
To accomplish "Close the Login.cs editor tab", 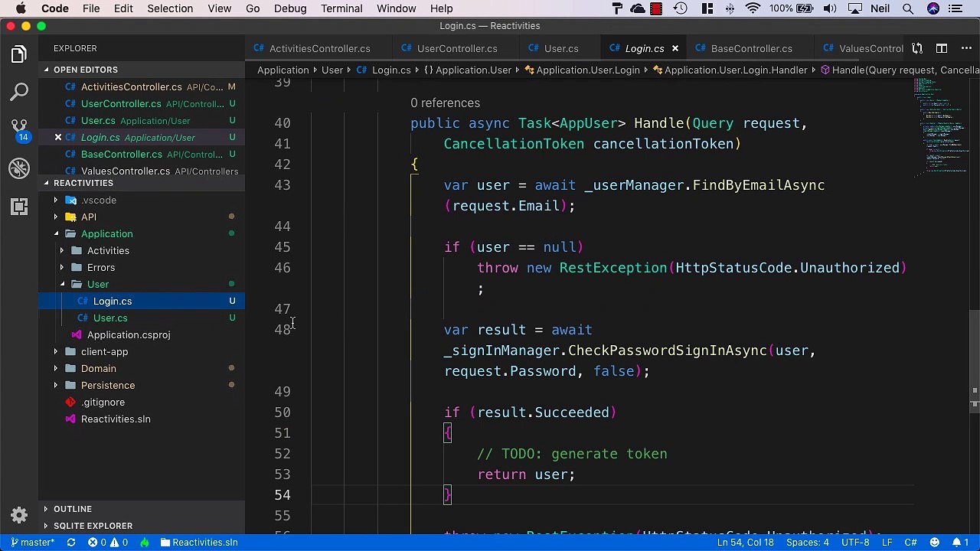I will (675, 48).
